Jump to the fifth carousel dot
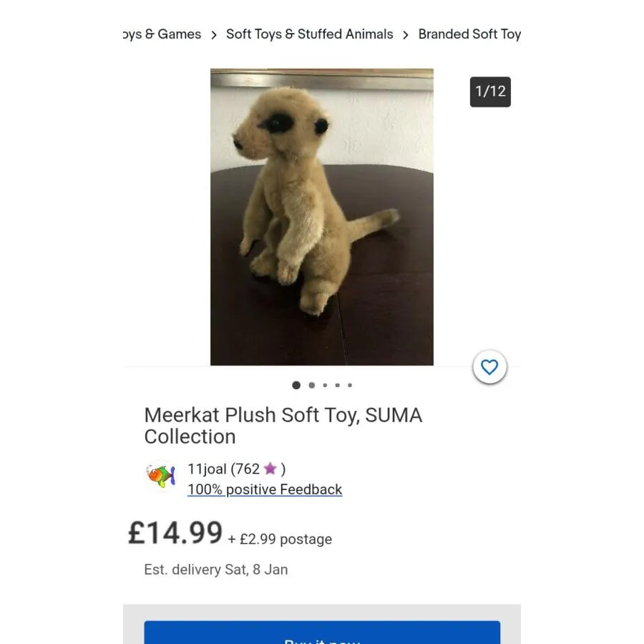The width and height of the screenshot is (644, 644). [x=350, y=385]
